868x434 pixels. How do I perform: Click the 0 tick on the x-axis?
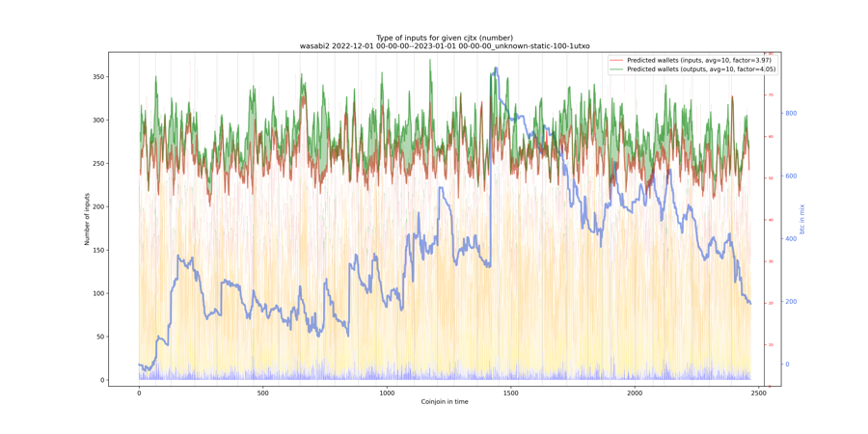139,393
